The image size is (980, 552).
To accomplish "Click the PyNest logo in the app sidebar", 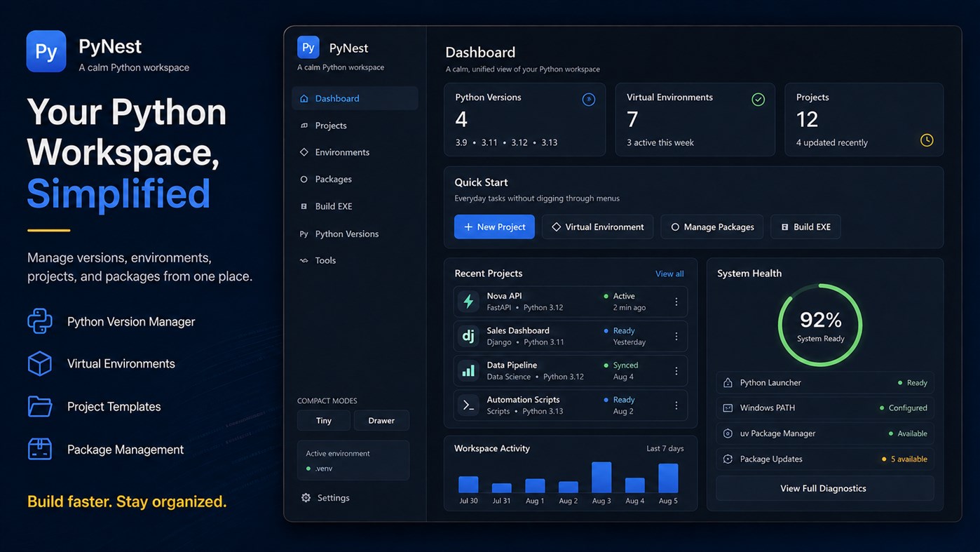I will (x=308, y=48).
